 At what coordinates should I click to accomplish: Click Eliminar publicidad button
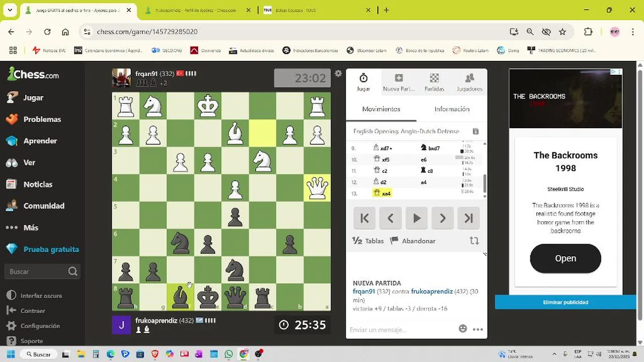(x=566, y=302)
